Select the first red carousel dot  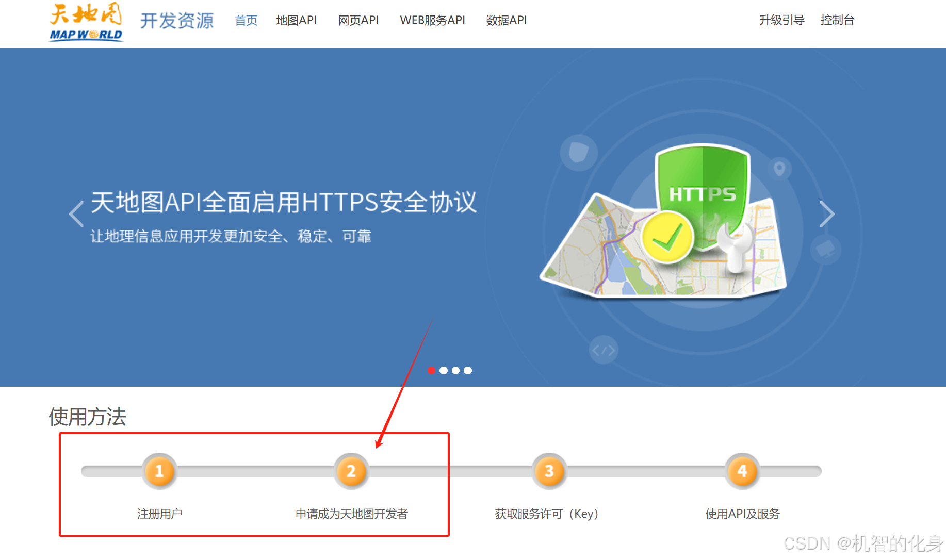coord(431,370)
